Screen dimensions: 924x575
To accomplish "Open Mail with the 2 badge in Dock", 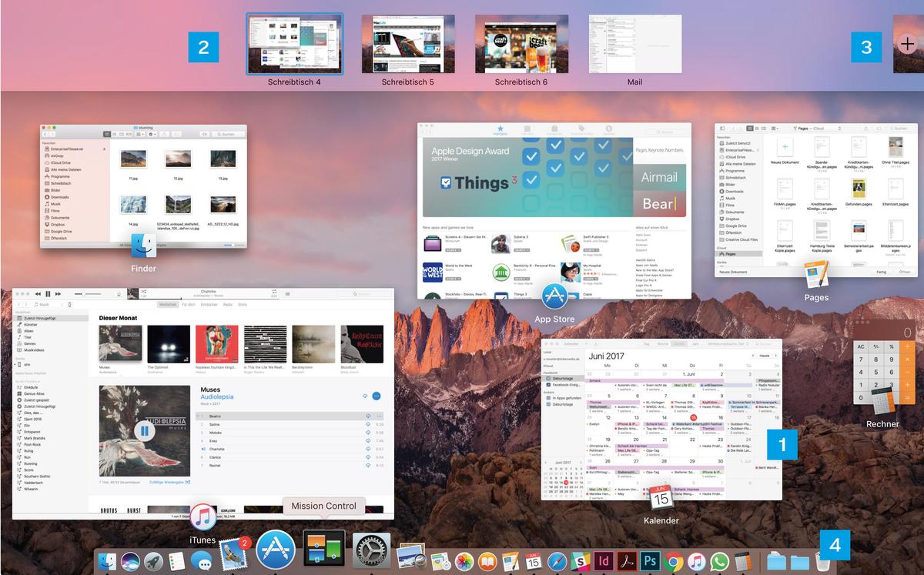I will tap(232, 553).
